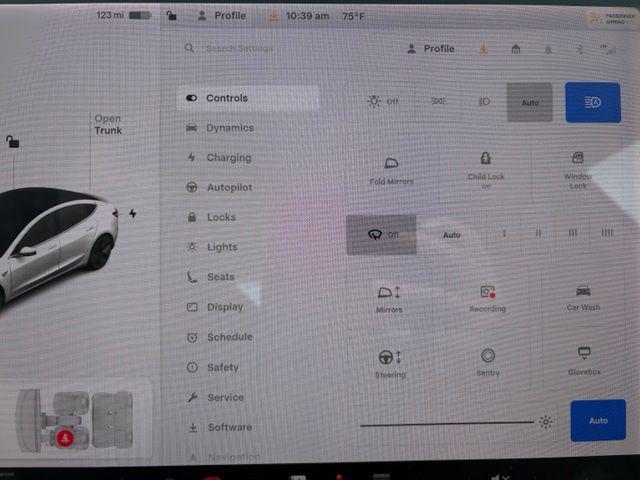Tap the charge port lightning icon
The width and height of the screenshot is (640, 480).
point(133,213)
